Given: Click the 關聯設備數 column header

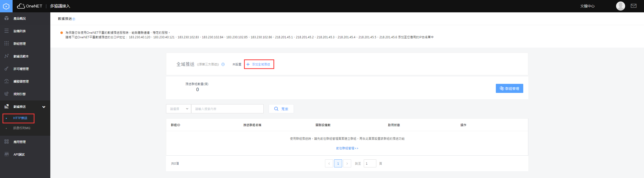Looking at the screenshot, I should (x=323, y=125).
